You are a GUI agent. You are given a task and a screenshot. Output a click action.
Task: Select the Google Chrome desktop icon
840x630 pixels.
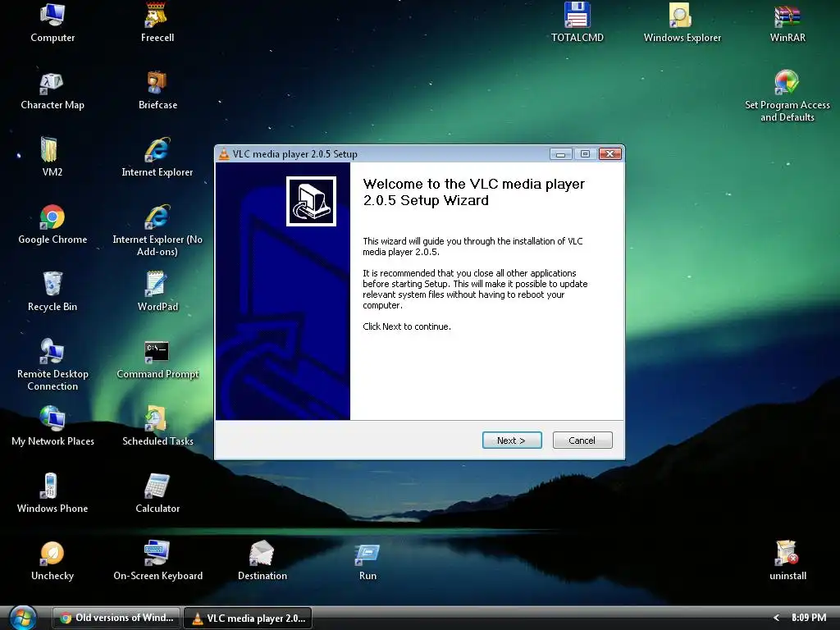52,225
